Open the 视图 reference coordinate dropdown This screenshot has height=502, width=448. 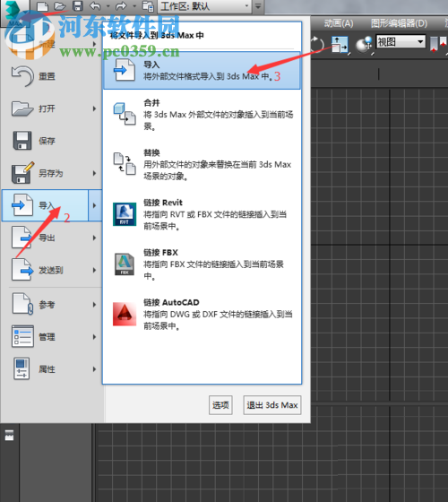(x=401, y=41)
